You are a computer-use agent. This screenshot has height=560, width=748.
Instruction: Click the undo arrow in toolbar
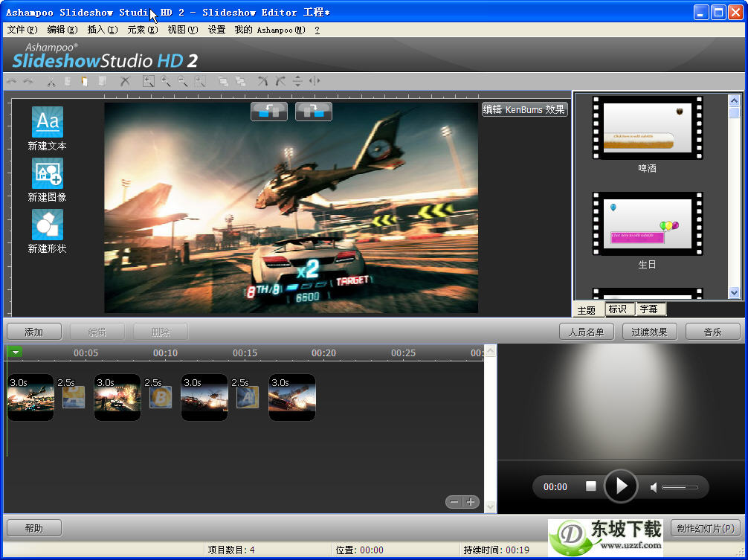(x=11, y=82)
